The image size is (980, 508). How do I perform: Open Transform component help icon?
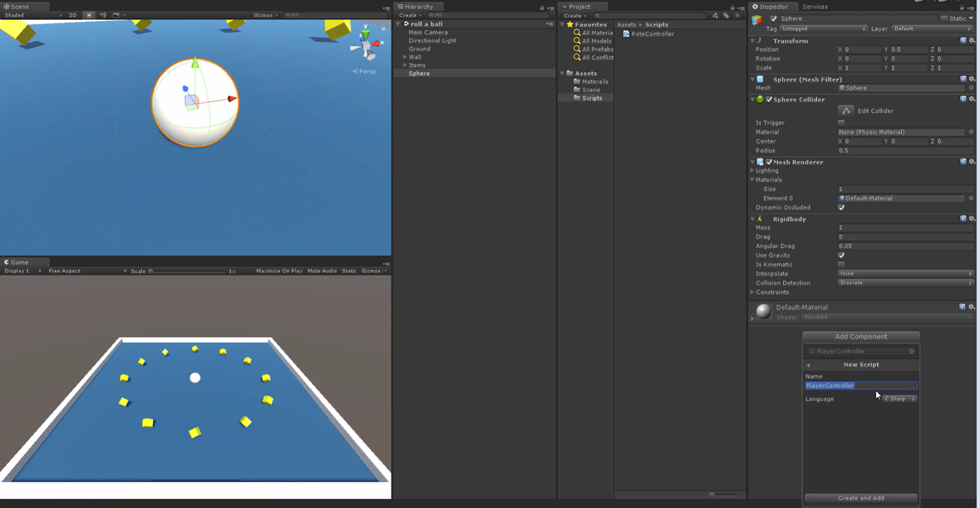pos(963,41)
